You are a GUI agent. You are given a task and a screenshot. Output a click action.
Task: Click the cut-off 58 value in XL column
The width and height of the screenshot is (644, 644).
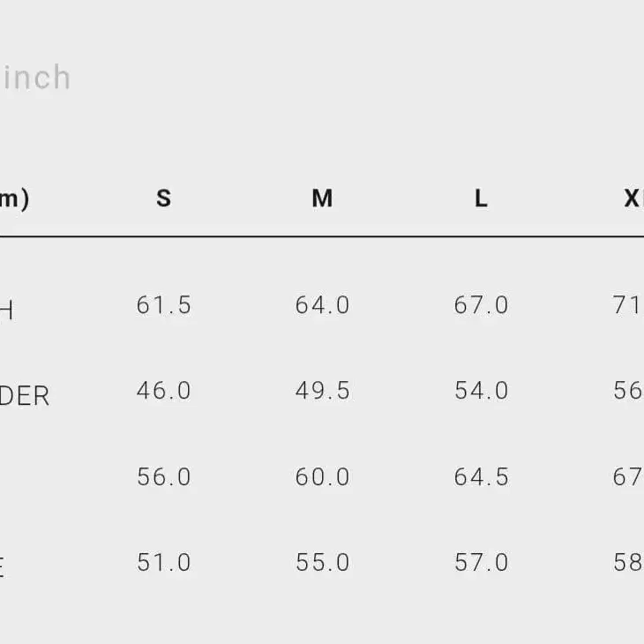coord(627,562)
